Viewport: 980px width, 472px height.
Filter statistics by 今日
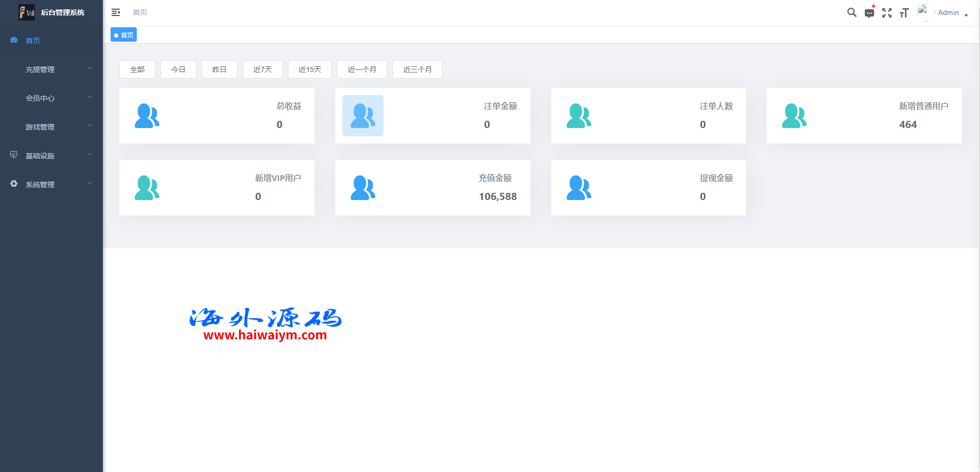(178, 69)
